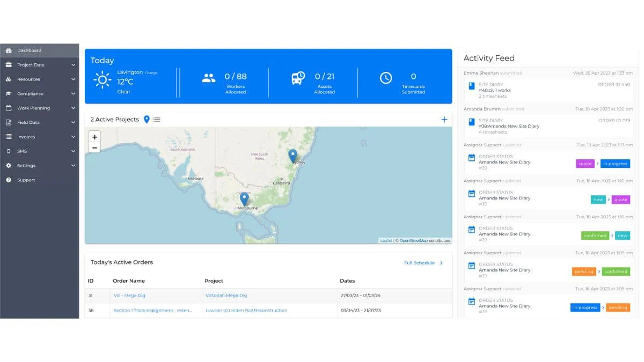Click the plus icon to add project
This screenshot has width=644, height=362.
click(x=444, y=120)
